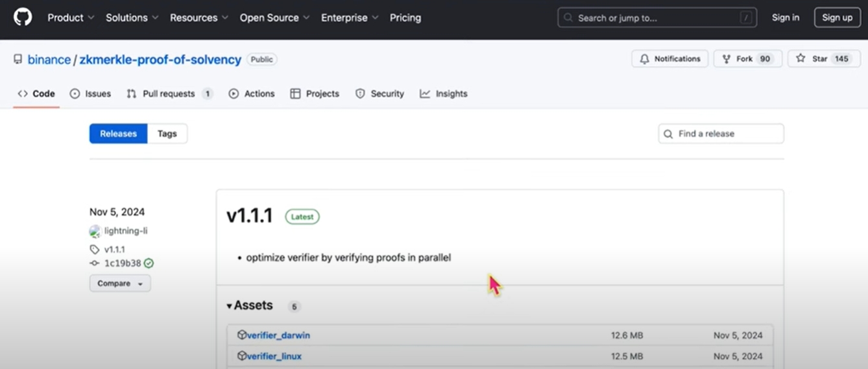Image resolution: width=868 pixels, height=369 pixels.
Task: Click the package icon beside verifier_darwin
Action: [x=242, y=335]
